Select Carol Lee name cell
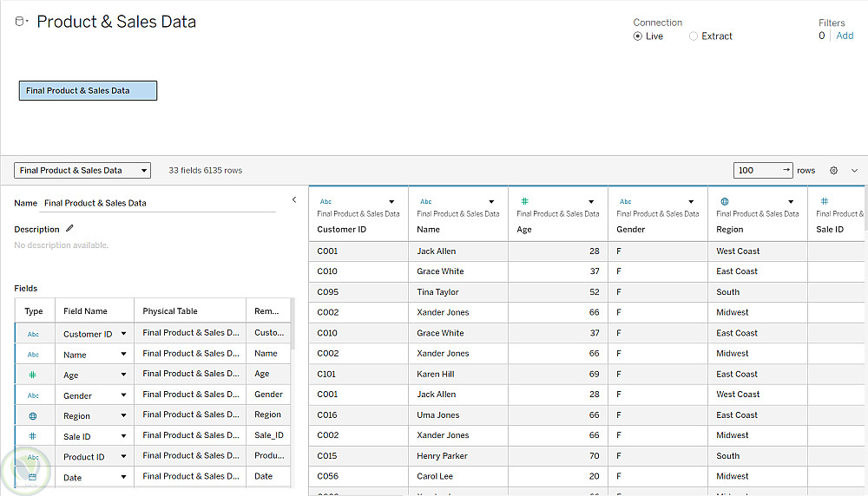The image size is (868, 496). coord(458,476)
